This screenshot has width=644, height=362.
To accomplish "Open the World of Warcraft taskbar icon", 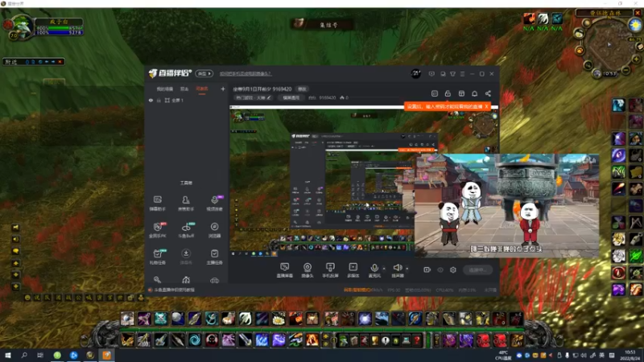I will coord(90,355).
